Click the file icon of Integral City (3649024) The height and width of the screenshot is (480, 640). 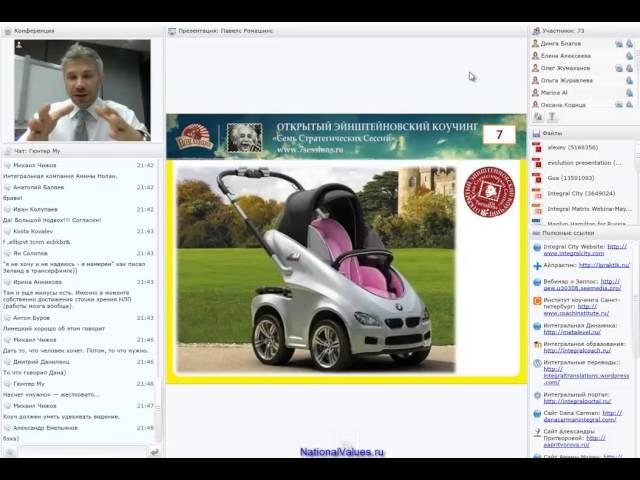(537, 193)
